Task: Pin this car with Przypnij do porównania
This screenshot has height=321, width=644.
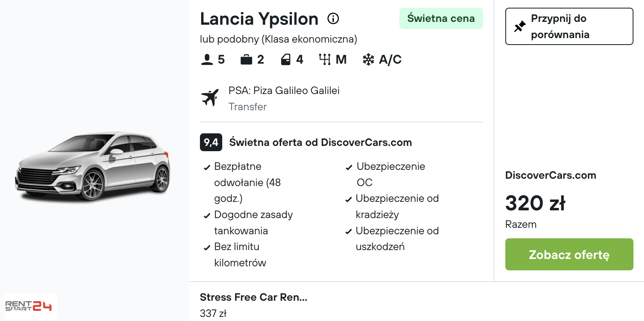Action: pyautogui.click(x=569, y=26)
